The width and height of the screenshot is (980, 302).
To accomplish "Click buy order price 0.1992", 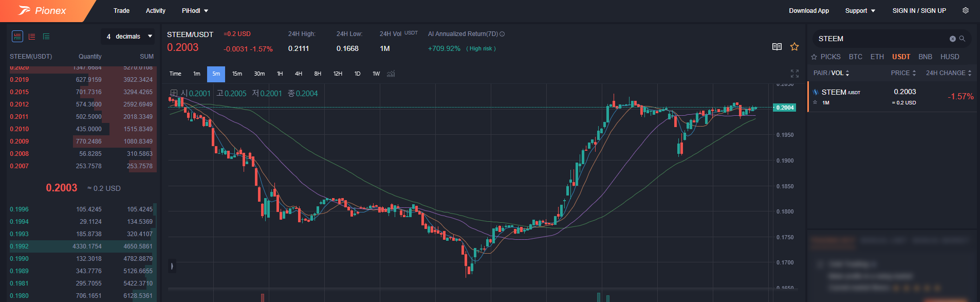I will click(20, 246).
